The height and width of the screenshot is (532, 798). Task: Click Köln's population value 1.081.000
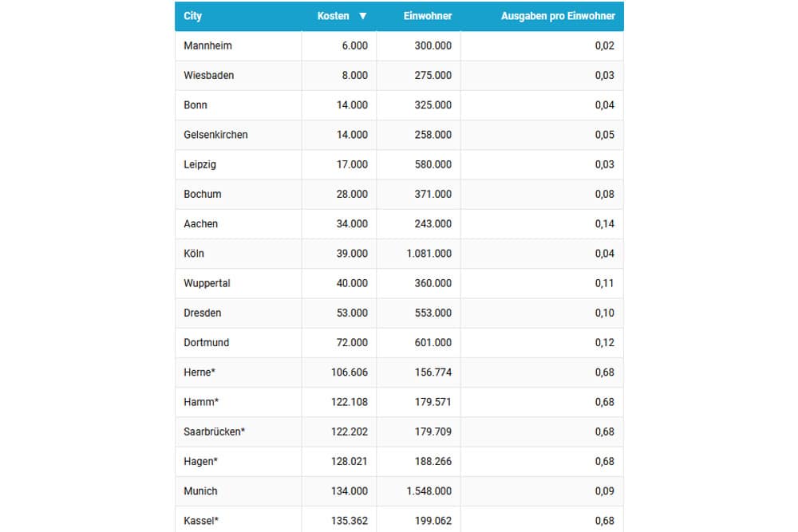coord(429,254)
